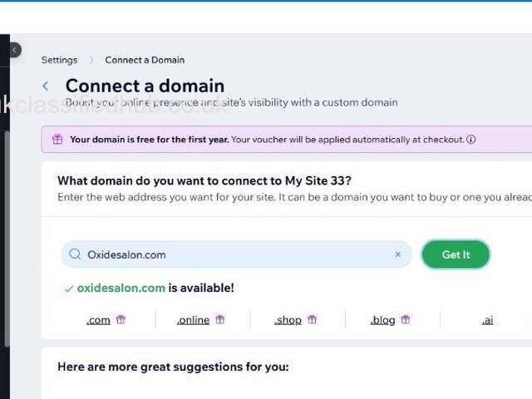Choose the .blog domain extension
Image resolution: width=532 pixels, height=399 pixels.
(x=382, y=320)
